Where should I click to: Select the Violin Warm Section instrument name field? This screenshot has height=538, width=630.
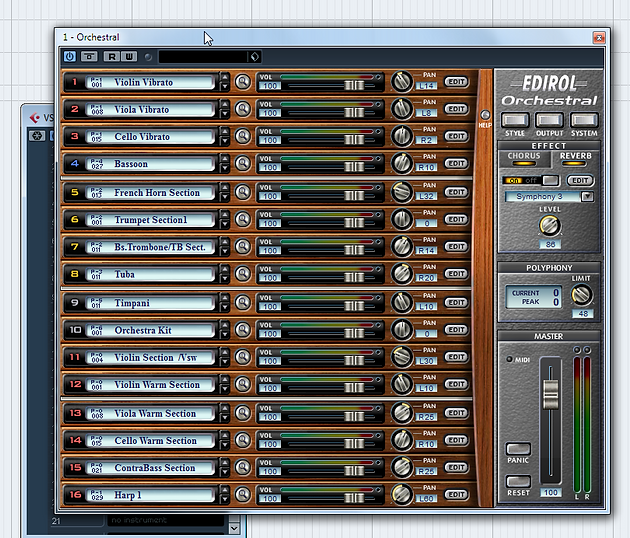coord(150,384)
